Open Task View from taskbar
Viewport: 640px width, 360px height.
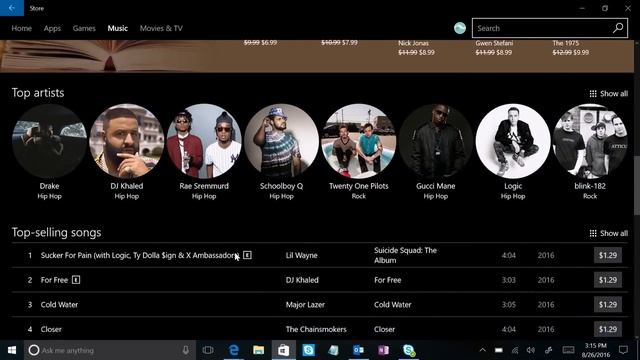coord(208,350)
